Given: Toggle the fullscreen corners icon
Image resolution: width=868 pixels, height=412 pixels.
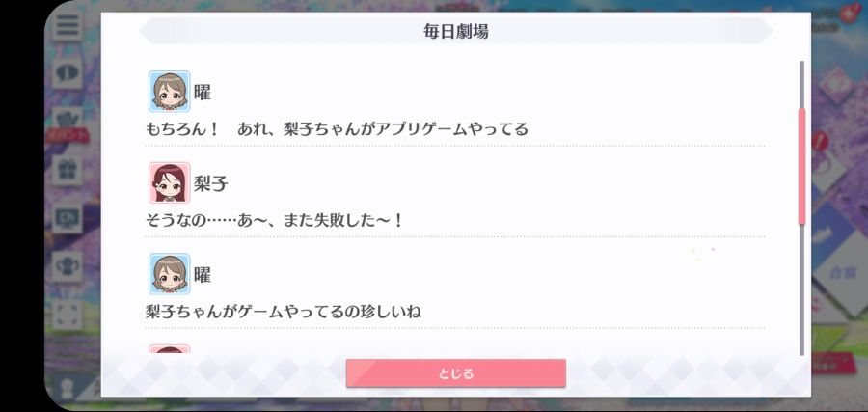Looking at the screenshot, I should pos(67,314).
